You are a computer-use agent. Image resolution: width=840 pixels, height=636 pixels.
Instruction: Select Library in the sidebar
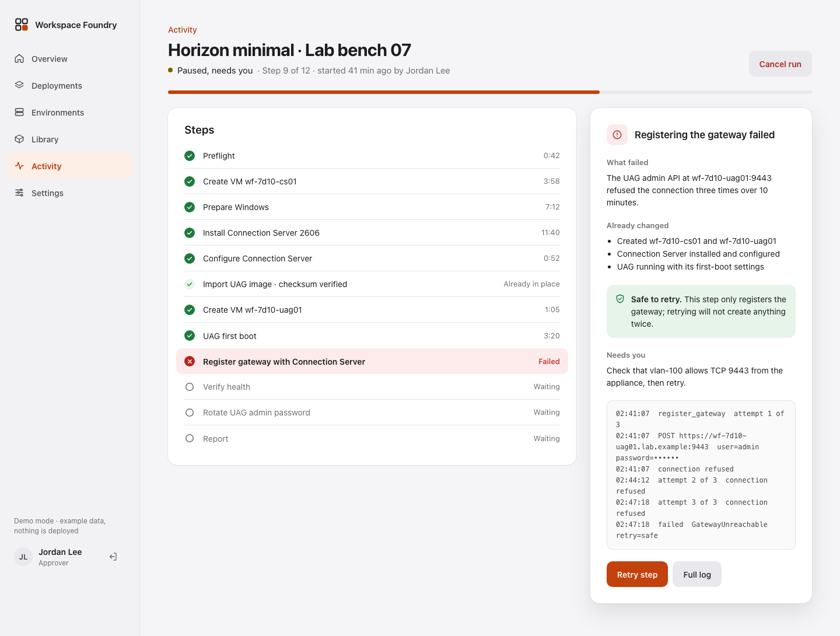pyautogui.click(x=70, y=139)
